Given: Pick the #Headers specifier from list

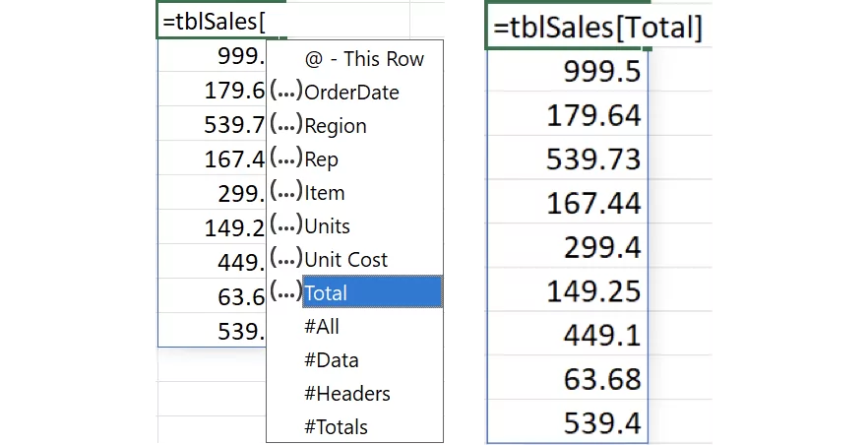Looking at the screenshot, I should (x=346, y=394).
